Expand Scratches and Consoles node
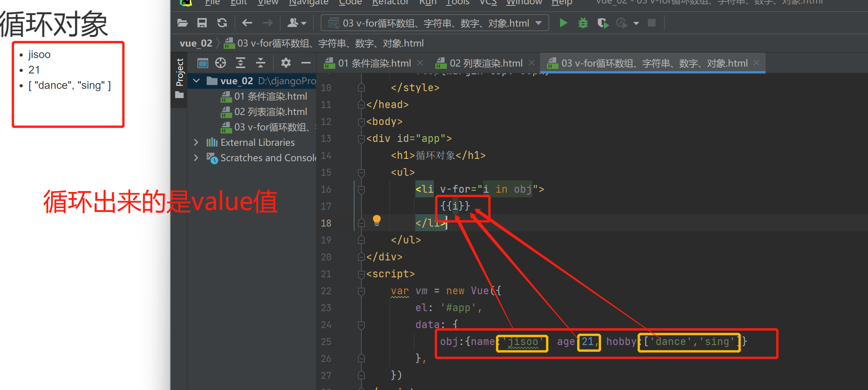The width and height of the screenshot is (868, 390). [x=196, y=158]
